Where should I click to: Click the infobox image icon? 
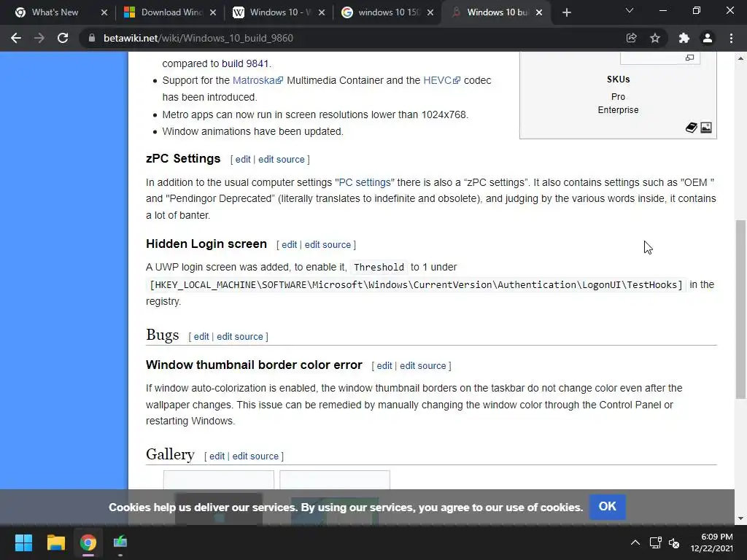tap(706, 128)
